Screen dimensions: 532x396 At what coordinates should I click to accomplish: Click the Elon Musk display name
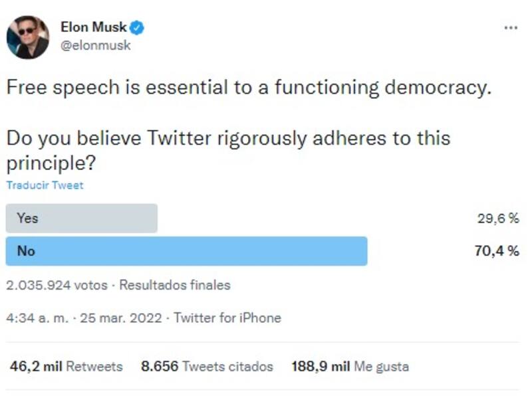coord(93,28)
